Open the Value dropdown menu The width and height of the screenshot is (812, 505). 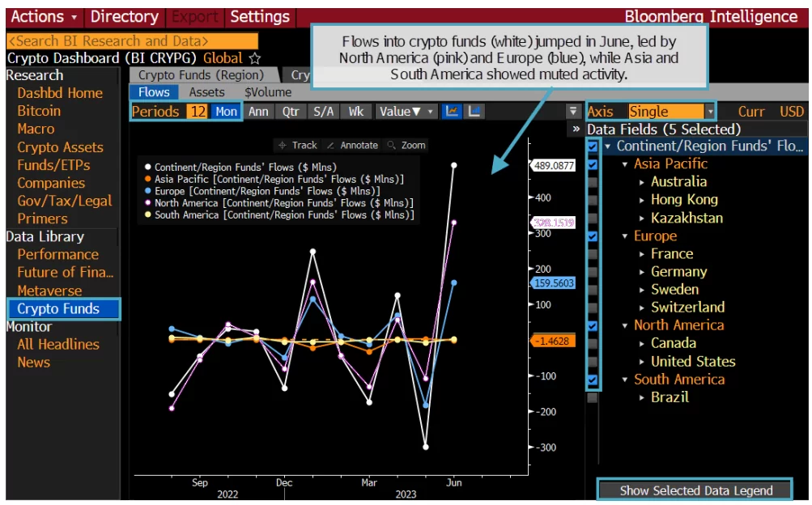coord(406,112)
